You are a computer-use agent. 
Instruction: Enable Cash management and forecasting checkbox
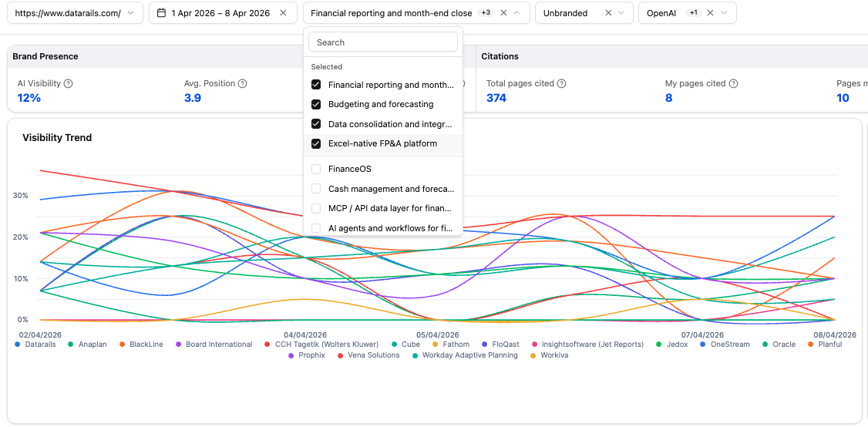point(316,189)
